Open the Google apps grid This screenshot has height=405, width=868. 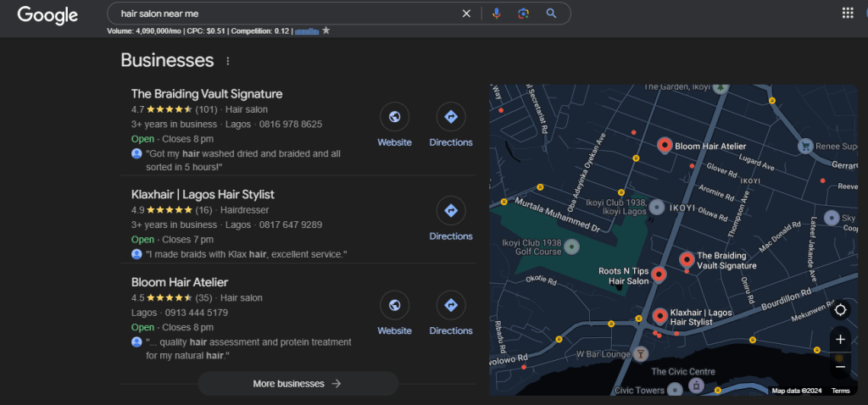tap(847, 13)
